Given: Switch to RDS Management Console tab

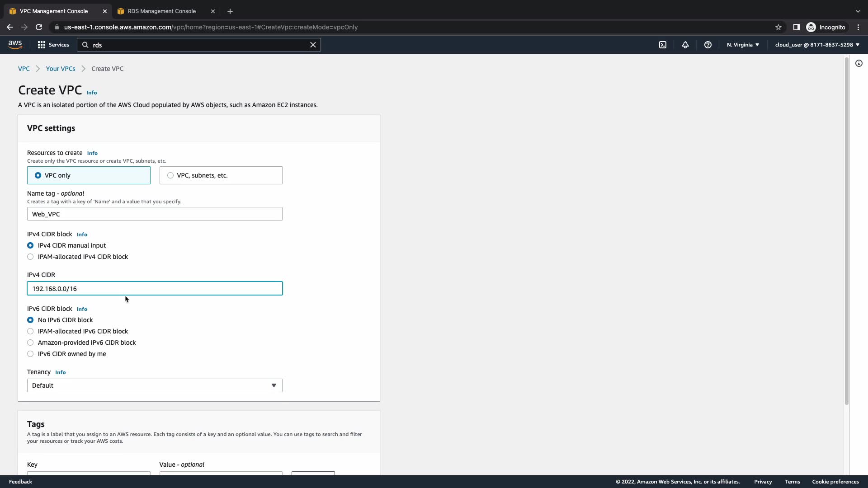Looking at the screenshot, I should tap(161, 11).
